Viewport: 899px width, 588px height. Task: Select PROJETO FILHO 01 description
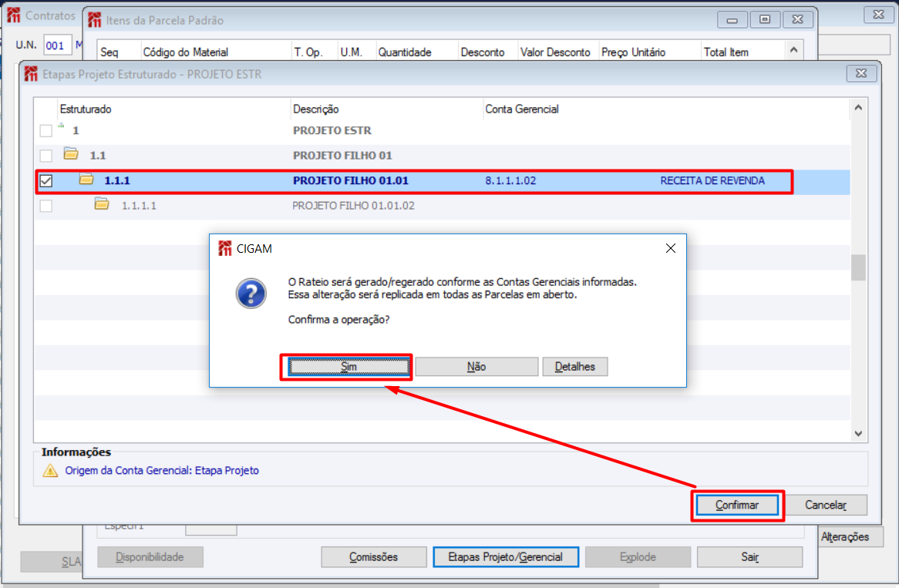(342, 156)
